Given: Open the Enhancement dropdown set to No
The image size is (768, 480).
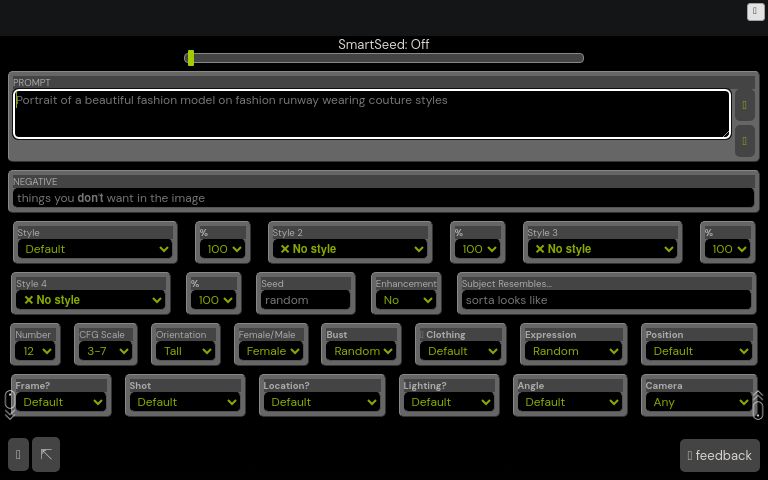Looking at the screenshot, I should (x=406, y=300).
